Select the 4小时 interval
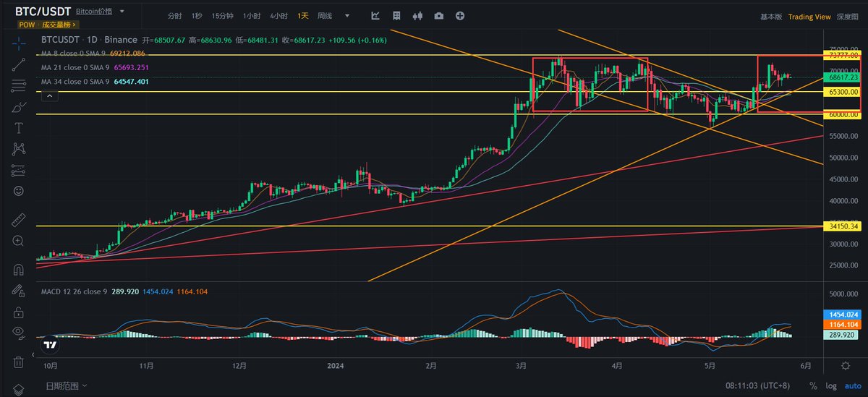868x397 pixels. (278, 16)
